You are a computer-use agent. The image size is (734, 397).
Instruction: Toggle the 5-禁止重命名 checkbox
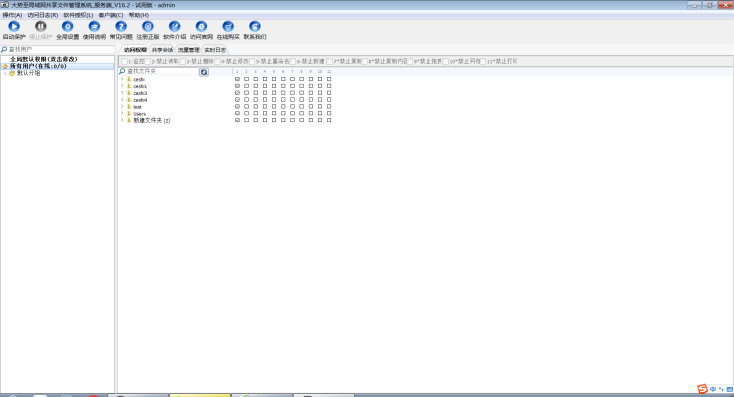click(252, 61)
